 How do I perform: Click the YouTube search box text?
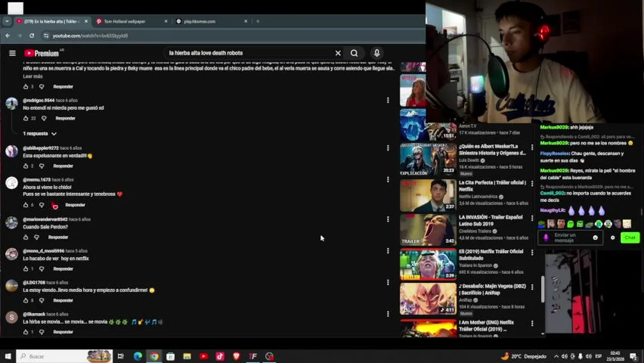(206, 53)
